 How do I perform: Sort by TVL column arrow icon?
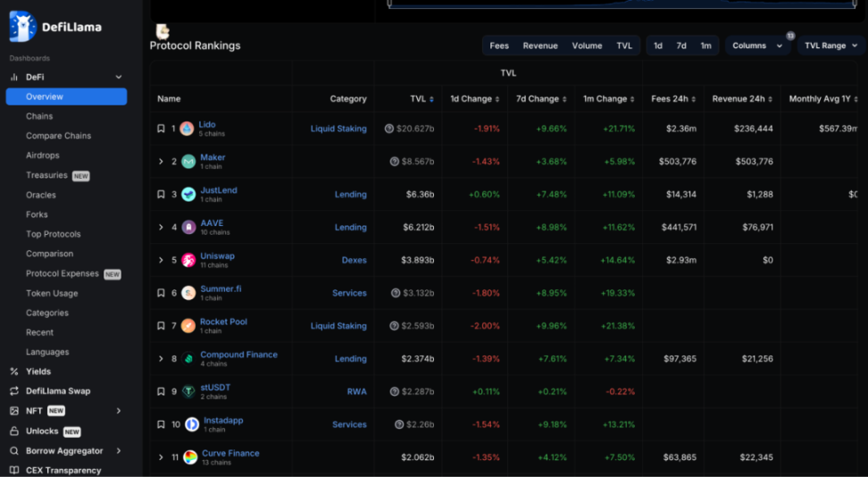click(x=431, y=99)
